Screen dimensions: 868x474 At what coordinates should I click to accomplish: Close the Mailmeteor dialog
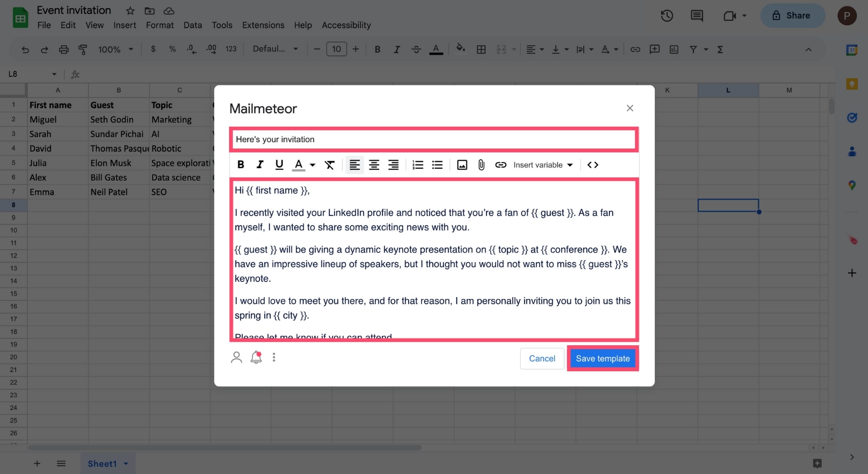click(630, 108)
